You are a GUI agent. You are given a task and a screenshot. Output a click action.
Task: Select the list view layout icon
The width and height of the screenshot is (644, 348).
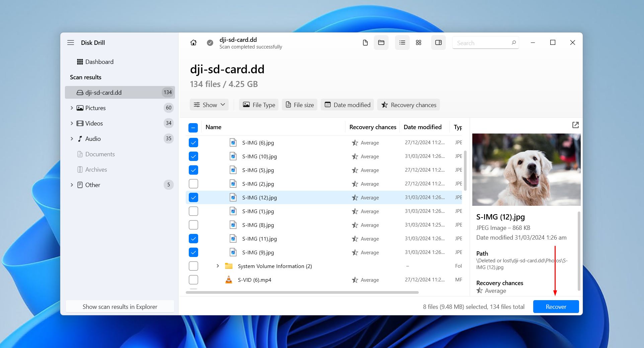click(402, 42)
